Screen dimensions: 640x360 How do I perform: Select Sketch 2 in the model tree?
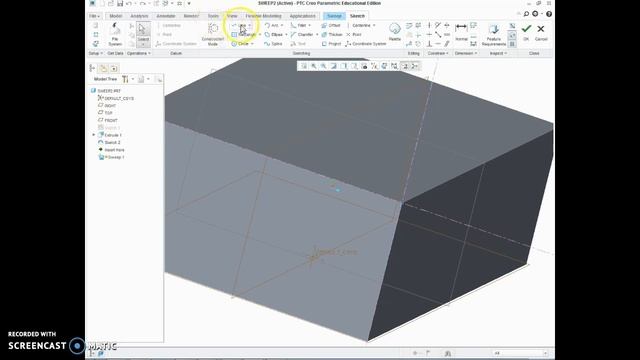109,142
